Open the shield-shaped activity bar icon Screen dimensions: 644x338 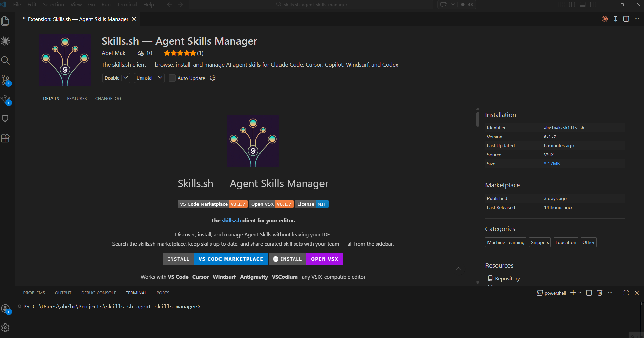(5, 119)
